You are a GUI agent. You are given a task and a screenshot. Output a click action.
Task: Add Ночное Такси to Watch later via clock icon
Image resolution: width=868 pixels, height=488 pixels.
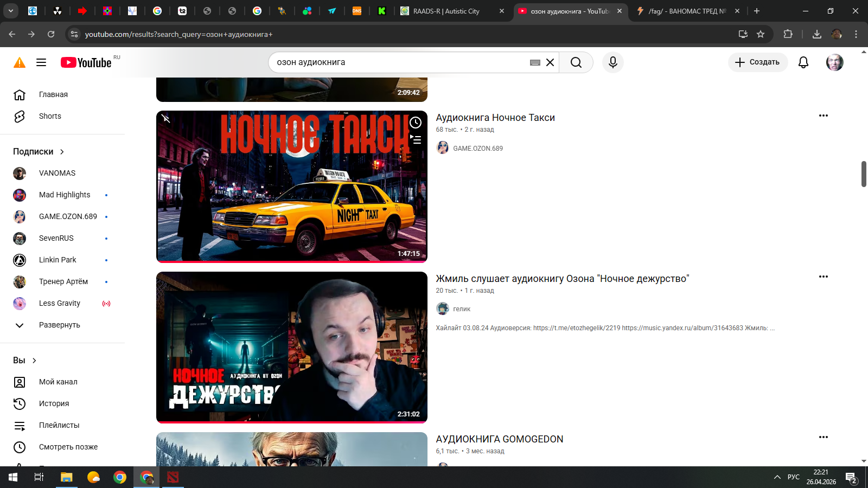coord(416,123)
